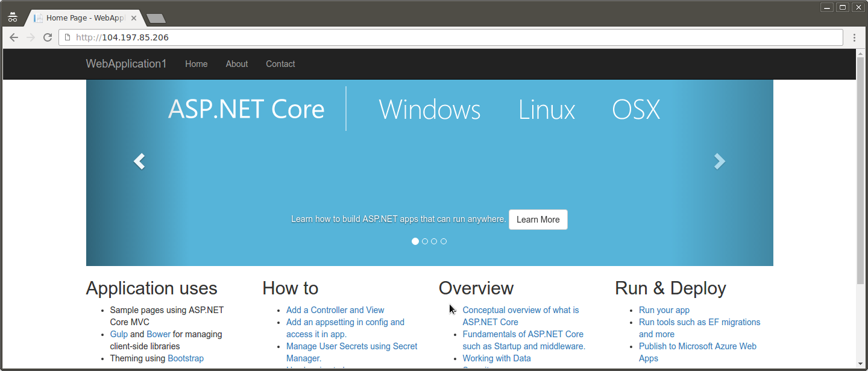The width and height of the screenshot is (868, 371).
Task: Click the Windows text in banner
Action: click(430, 110)
